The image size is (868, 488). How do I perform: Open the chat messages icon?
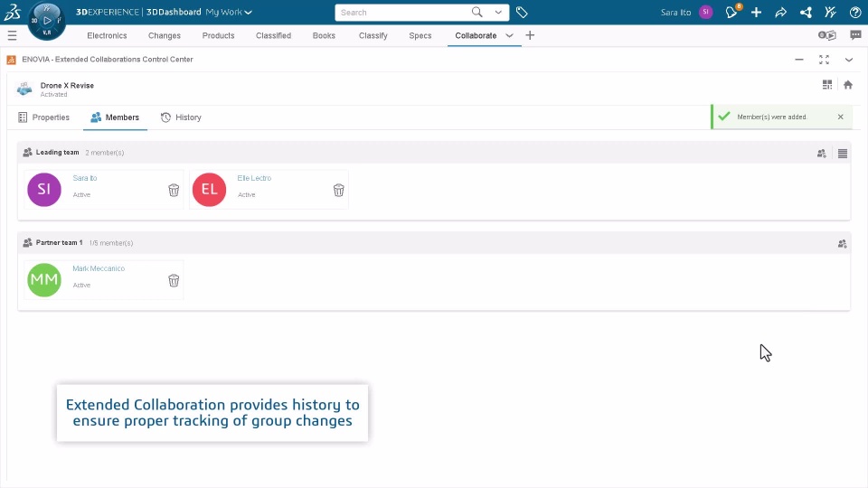855,35
